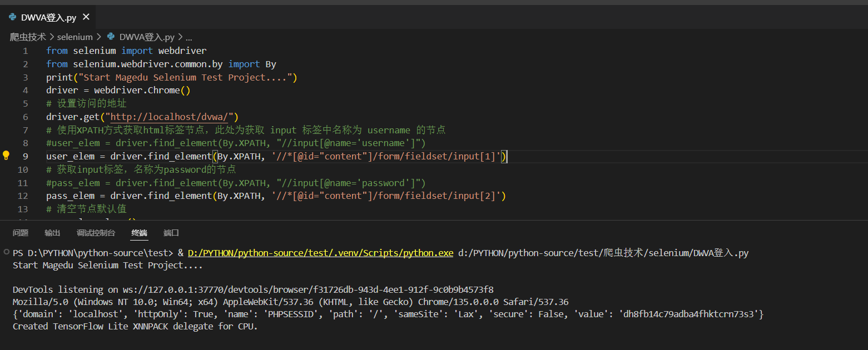Image resolution: width=868 pixels, height=350 pixels.
Task: Close the DWVA登入.py editor tab
Action: [x=86, y=17]
